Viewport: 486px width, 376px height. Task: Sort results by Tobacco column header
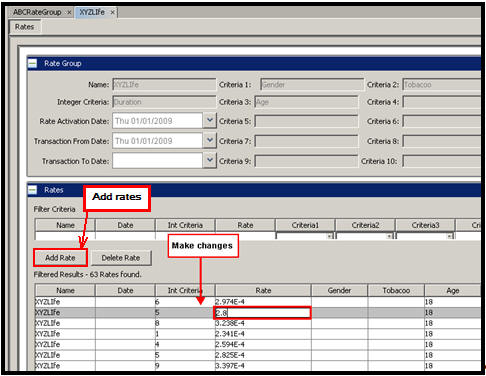click(x=396, y=290)
